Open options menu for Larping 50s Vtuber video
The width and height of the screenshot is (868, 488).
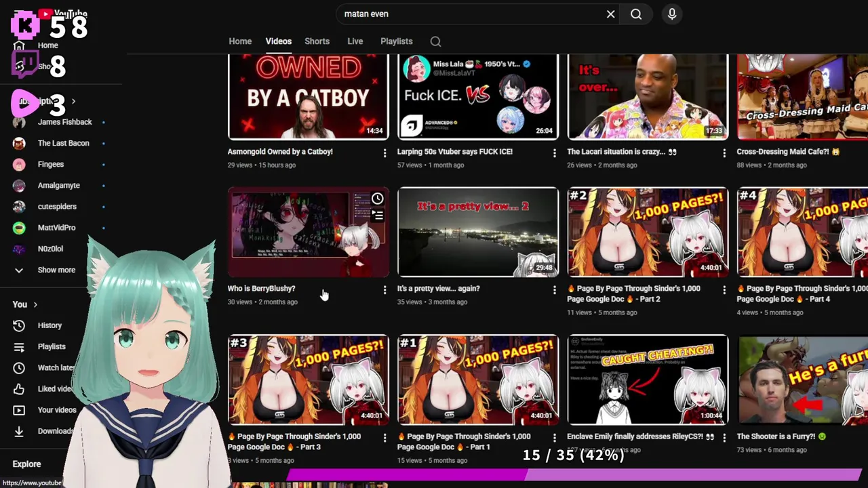point(554,152)
